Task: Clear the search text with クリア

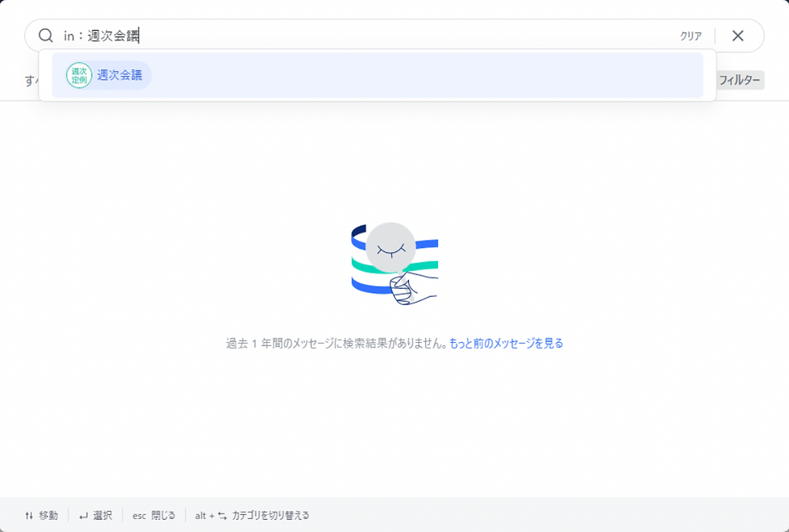Action: click(x=691, y=35)
